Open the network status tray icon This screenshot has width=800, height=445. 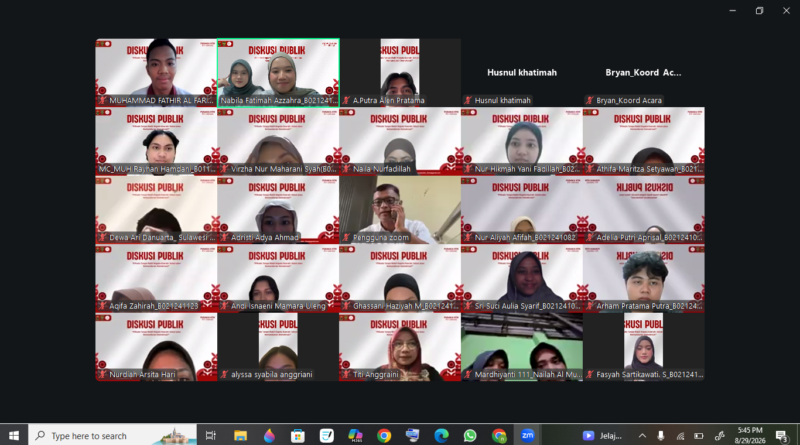tap(680, 436)
